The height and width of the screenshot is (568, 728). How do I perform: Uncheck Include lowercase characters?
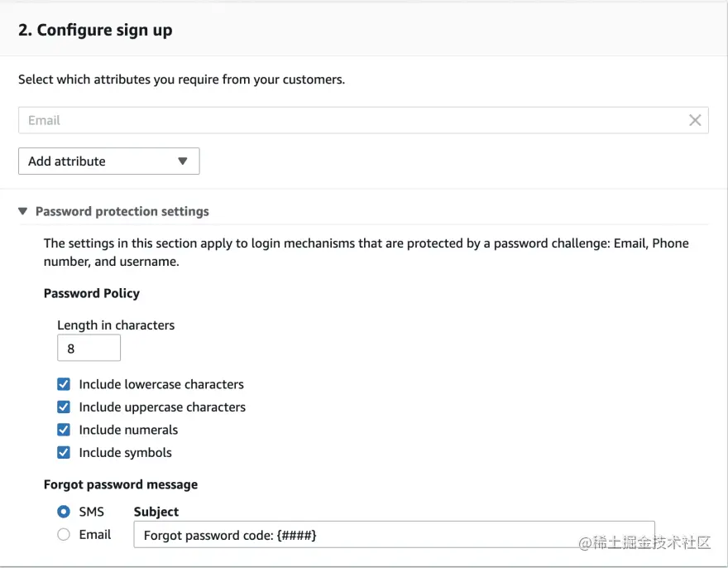(64, 384)
